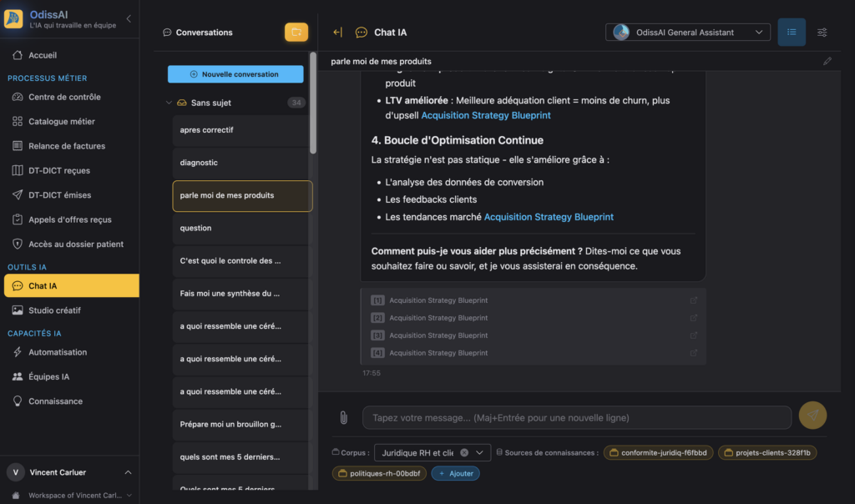
Task: Click the yellow new folder button
Action: click(296, 33)
